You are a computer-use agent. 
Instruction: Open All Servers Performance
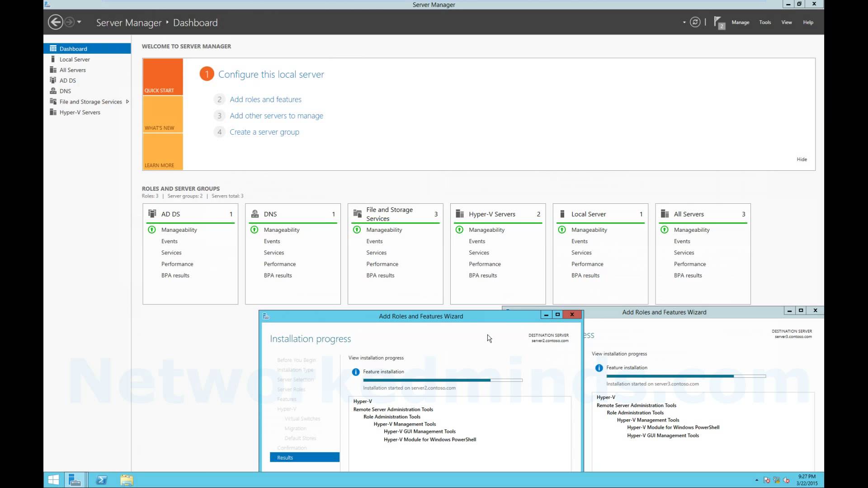(690, 264)
